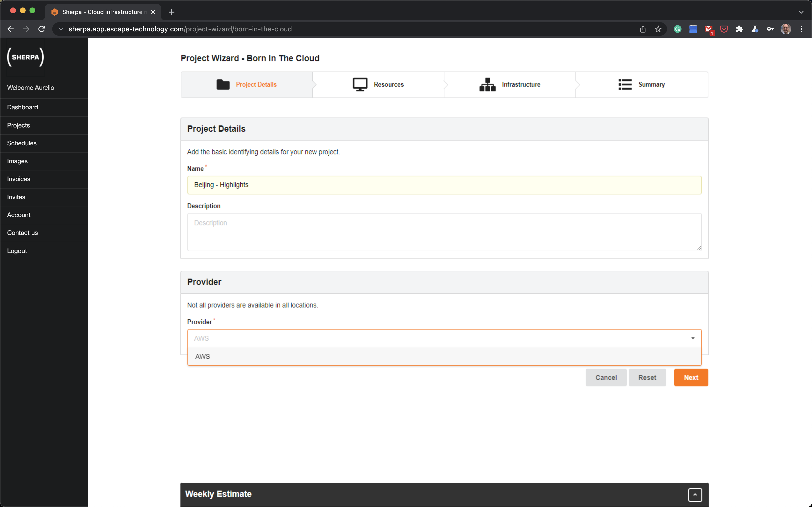
Task: Open the browser extensions puzzle icon
Action: 739,29
